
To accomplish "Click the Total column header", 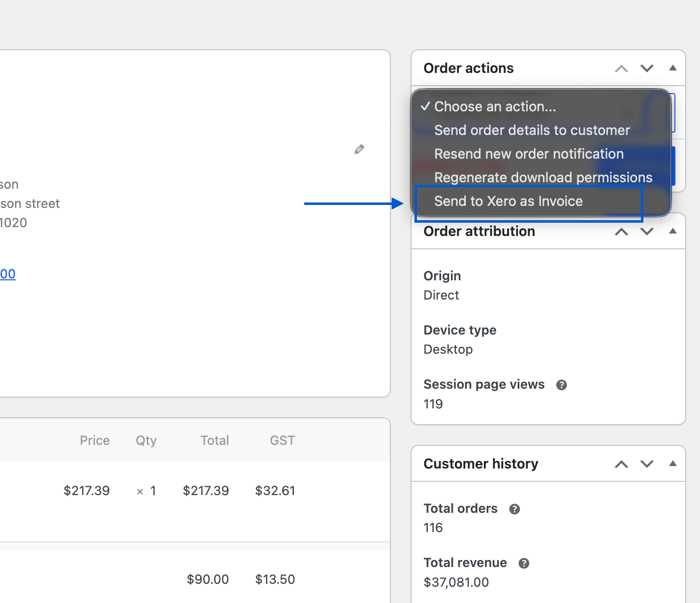I will coord(215,440).
